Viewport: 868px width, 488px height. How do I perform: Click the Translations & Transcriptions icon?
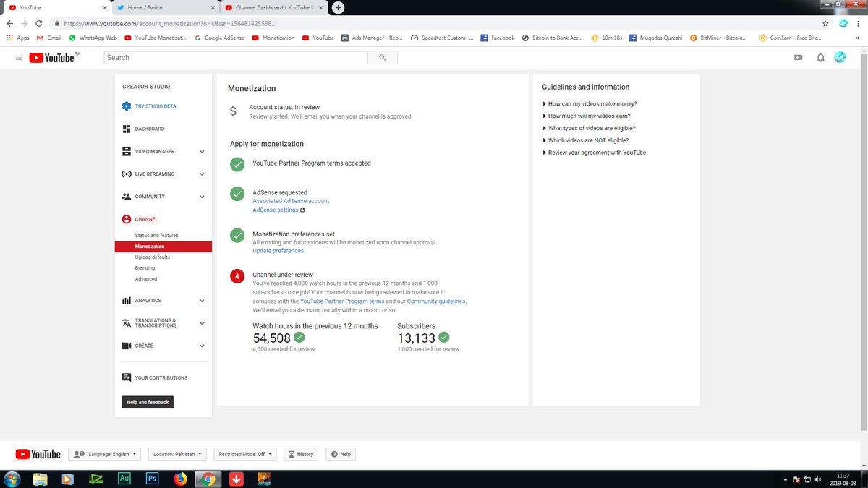127,323
